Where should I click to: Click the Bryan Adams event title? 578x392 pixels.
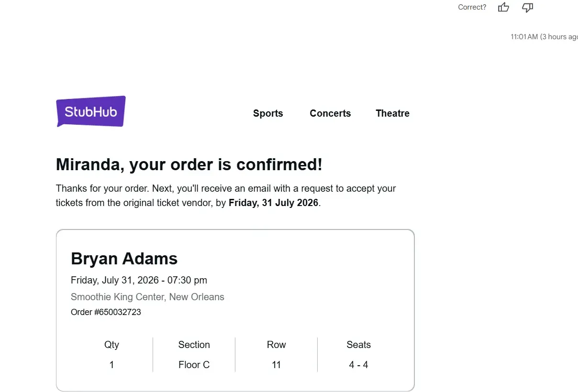pyautogui.click(x=124, y=259)
